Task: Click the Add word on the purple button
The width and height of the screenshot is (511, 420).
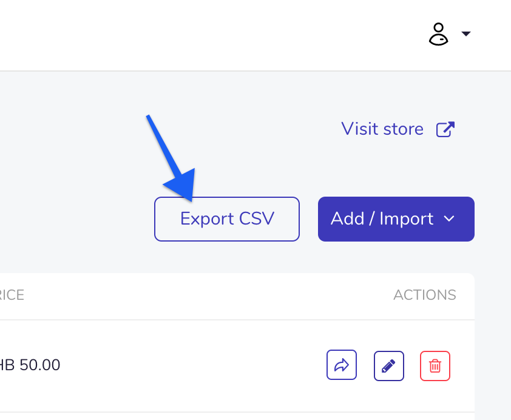Action: [x=347, y=218]
